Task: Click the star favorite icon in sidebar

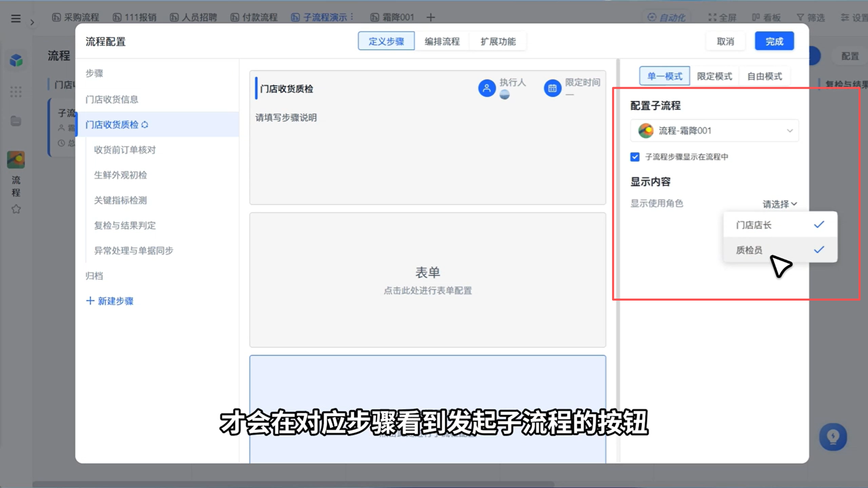Action: tap(16, 209)
